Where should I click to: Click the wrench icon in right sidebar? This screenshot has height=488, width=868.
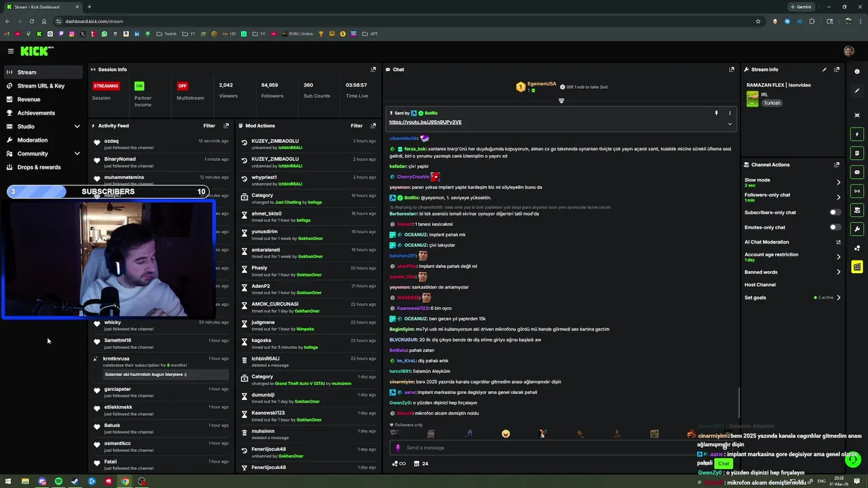pyautogui.click(x=857, y=229)
